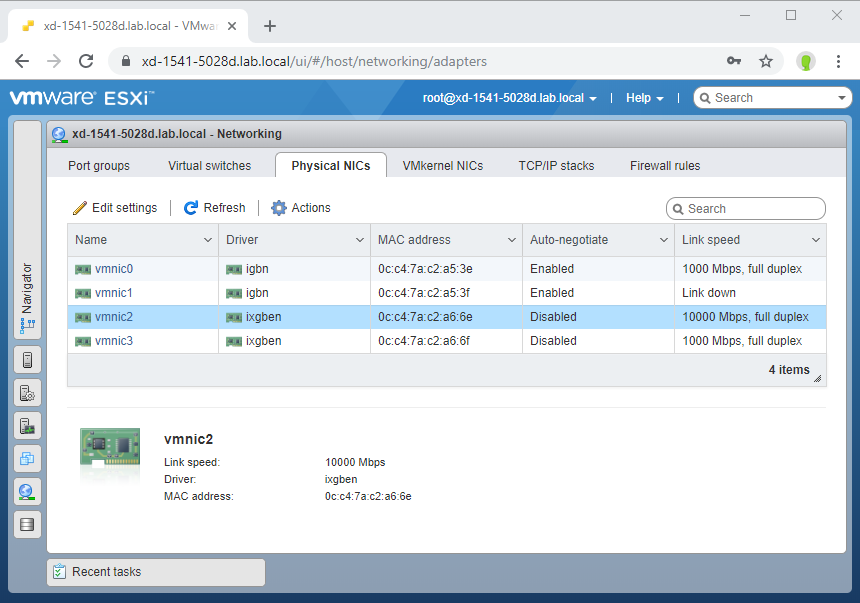Viewport: 860px width, 603px height.
Task: Open the Storage icon in navigator sidebar
Action: [27, 525]
